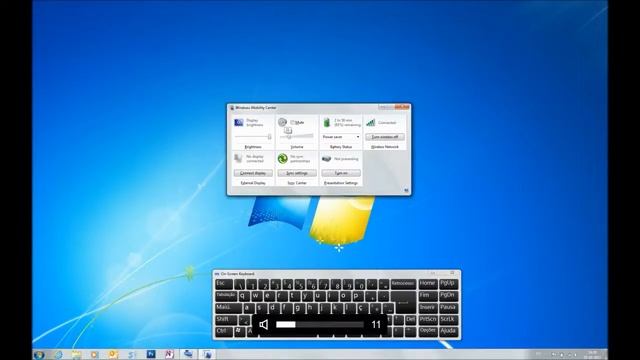
Task: Click the Sync settings button
Action: (x=297, y=173)
